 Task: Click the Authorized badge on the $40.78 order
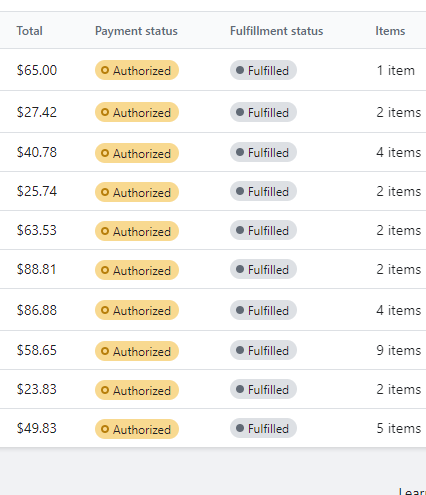137,153
